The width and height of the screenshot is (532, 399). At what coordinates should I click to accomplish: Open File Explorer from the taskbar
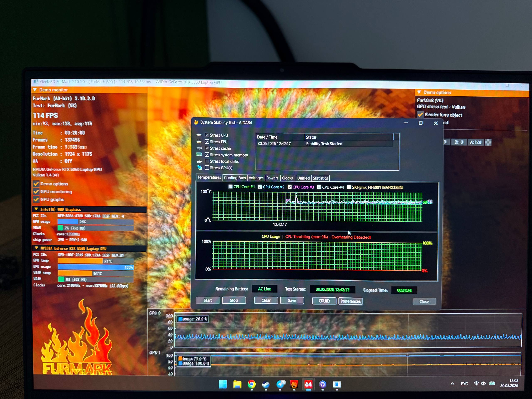(237, 384)
